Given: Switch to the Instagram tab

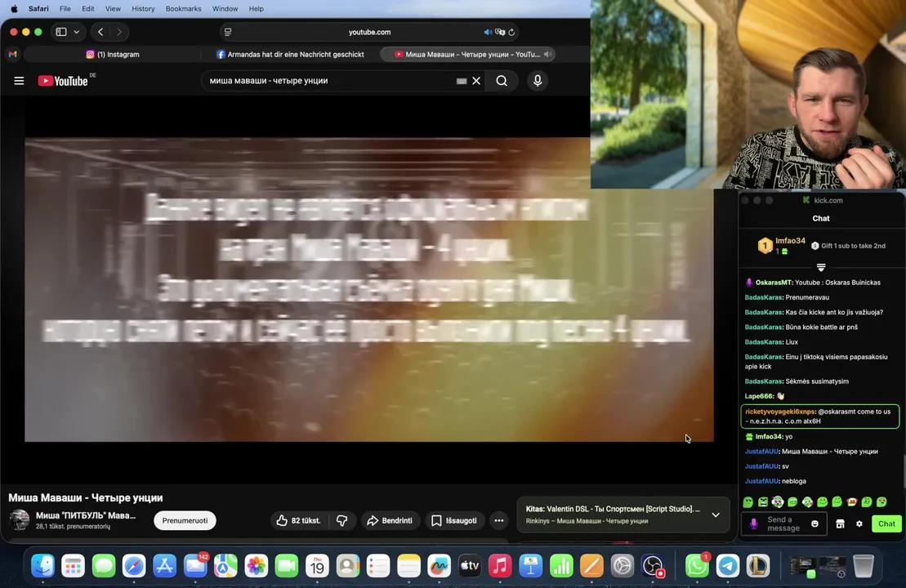Looking at the screenshot, I should pos(113,54).
